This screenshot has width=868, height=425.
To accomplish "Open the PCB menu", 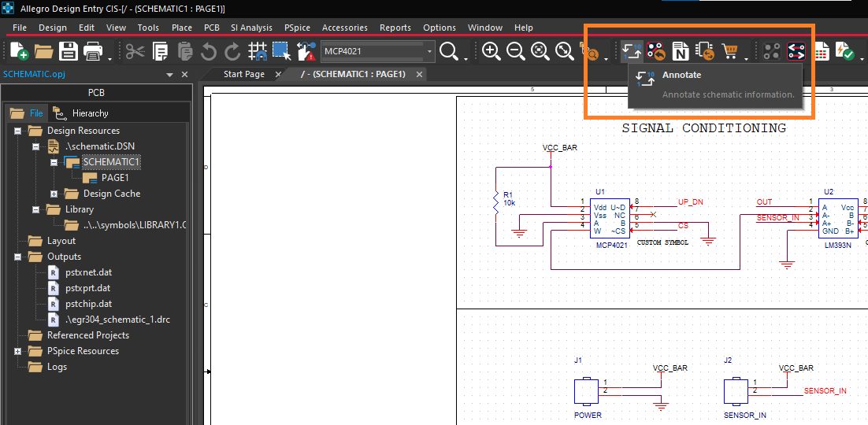I will point(211,28).
